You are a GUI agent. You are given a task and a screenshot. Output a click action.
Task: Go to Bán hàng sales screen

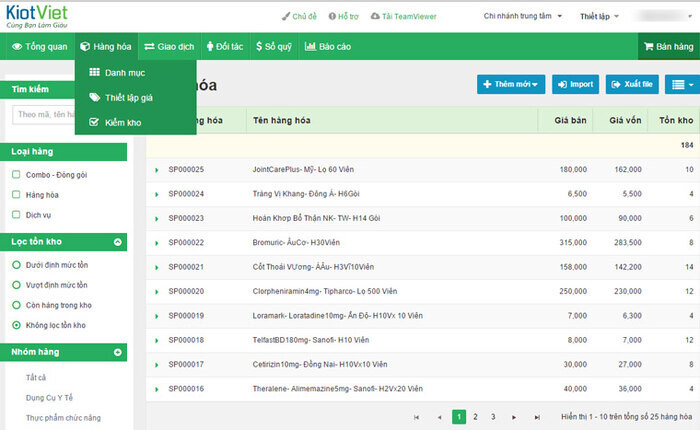669,46
